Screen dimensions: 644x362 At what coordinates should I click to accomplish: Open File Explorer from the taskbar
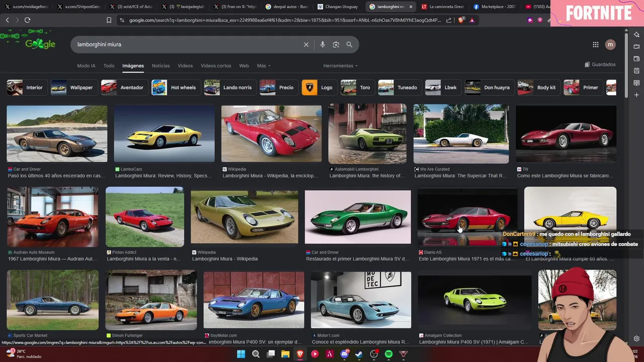[x=285, y=354]
